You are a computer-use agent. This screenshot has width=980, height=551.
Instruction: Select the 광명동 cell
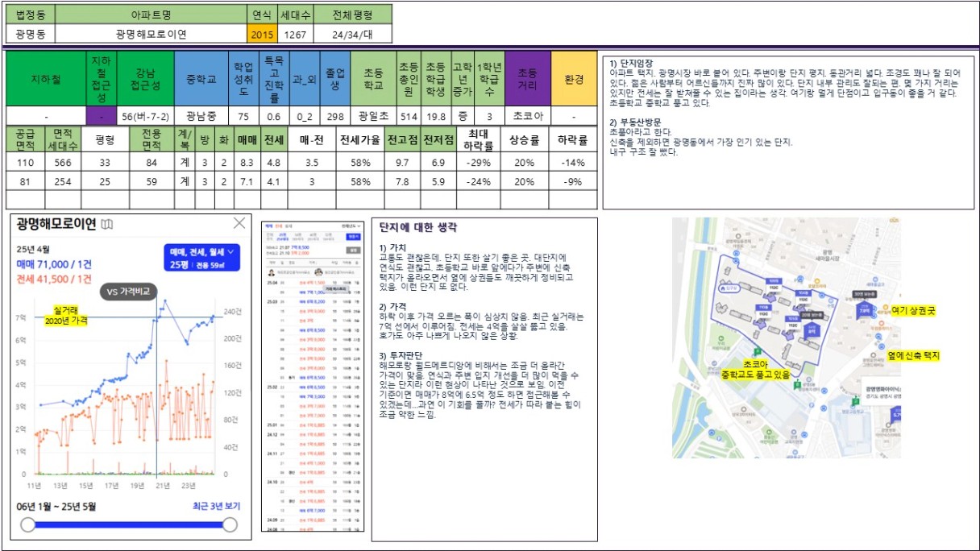(32, 35)
